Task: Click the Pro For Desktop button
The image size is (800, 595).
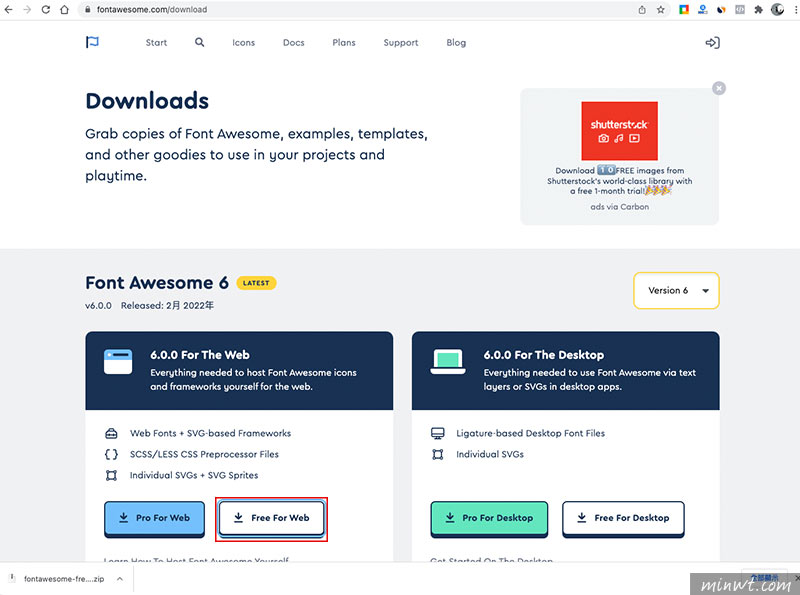Action: point(489,518)
